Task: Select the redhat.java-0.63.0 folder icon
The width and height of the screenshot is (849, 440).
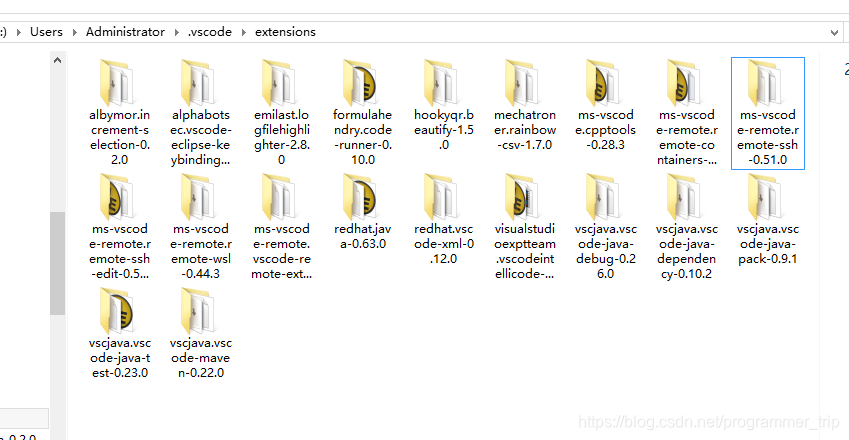Action: [x=361, y=197]
